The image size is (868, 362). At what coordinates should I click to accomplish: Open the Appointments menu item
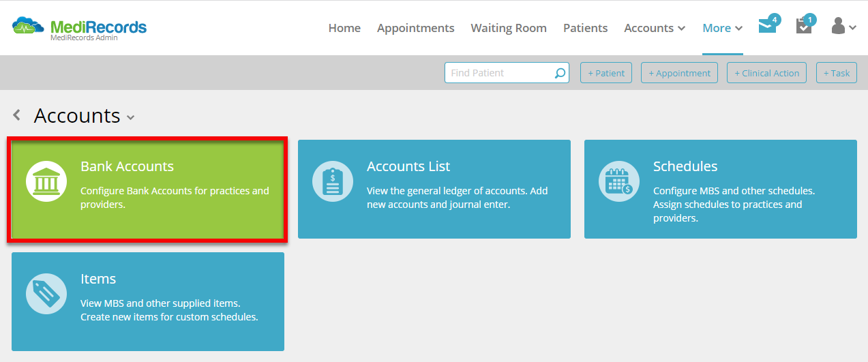[415, 28]
